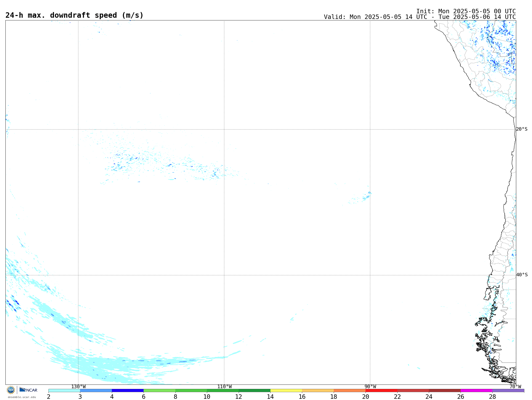This screenshot has width=532, height=400.
Task: Click the colorbar tick label 10
Action: (x=207, y=397)
